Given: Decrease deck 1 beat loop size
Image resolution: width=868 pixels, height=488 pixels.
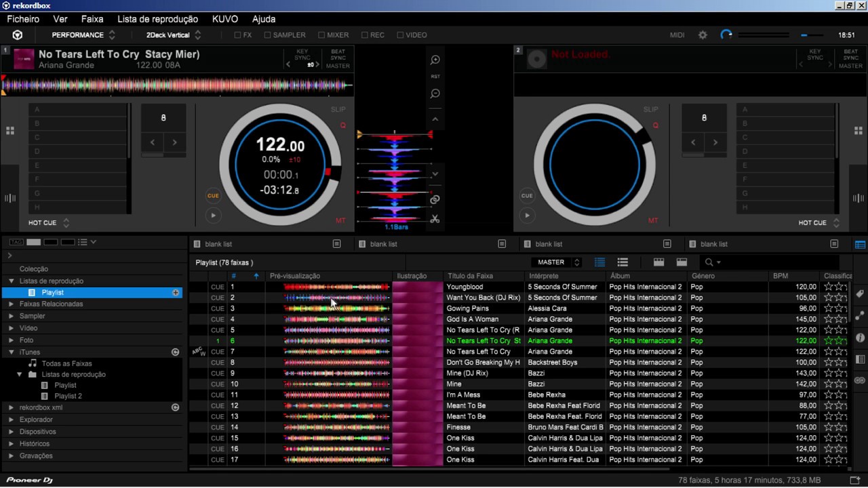Looking at the screenshot, I should coord(153,142).
